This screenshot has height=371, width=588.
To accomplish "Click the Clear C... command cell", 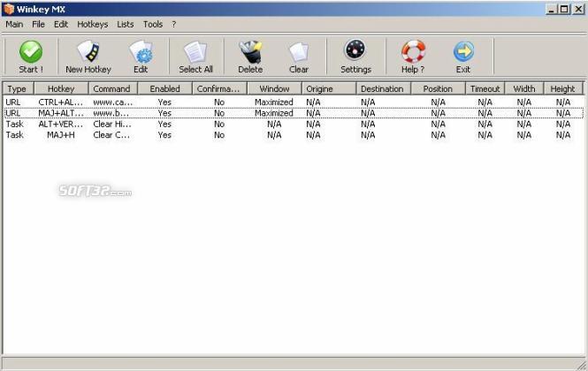I will (x=111, y=135).
